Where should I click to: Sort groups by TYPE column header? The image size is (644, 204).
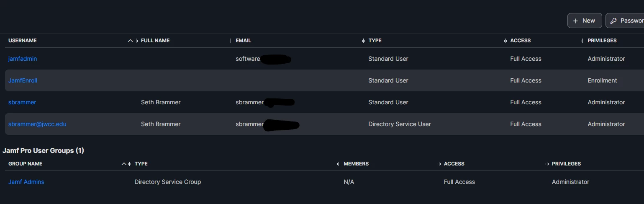[141, 164]
